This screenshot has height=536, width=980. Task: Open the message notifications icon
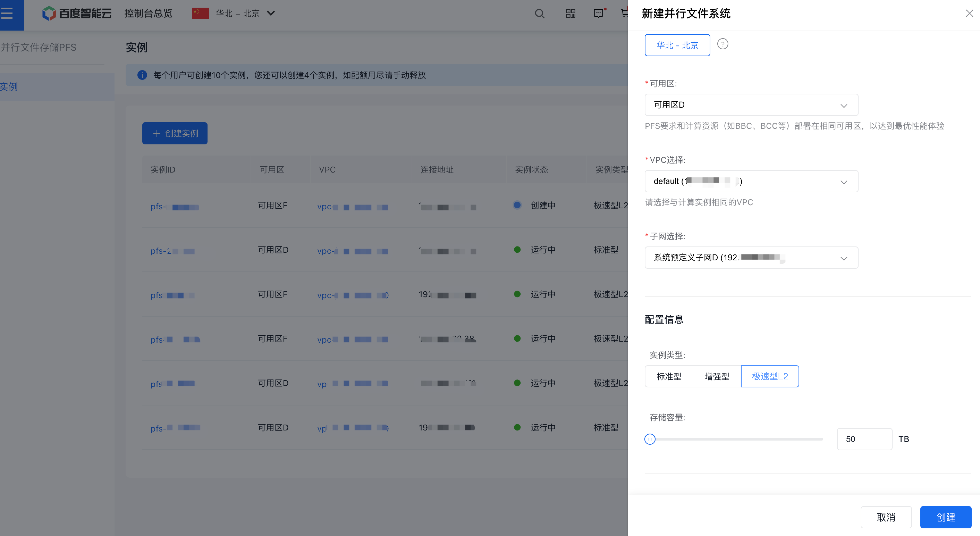[598, 13]
